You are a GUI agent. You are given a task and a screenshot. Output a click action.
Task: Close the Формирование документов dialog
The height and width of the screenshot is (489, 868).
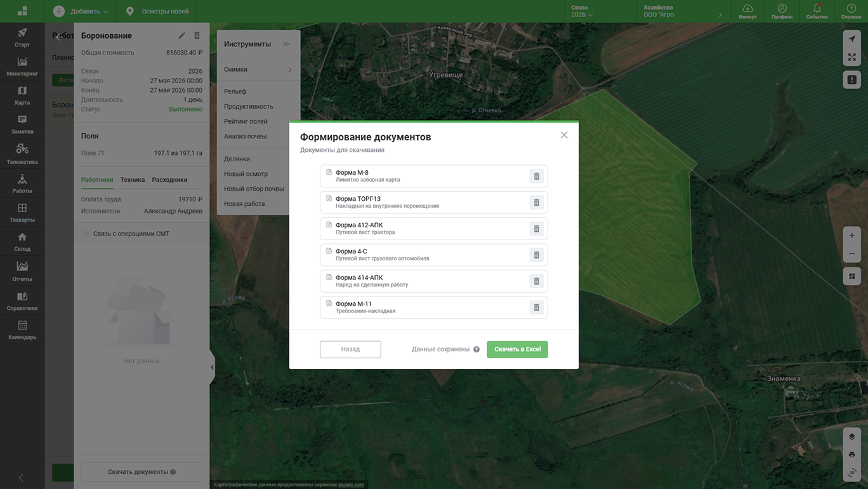coord(564,135)
